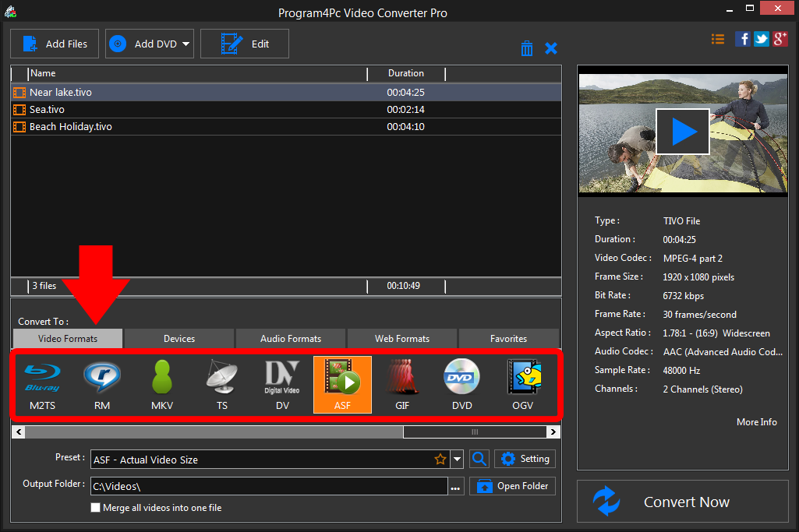The height and width of the screenshot is (532, 799).
Task: Click duration 00:04:10 cell
Action: tap(405, 127)
